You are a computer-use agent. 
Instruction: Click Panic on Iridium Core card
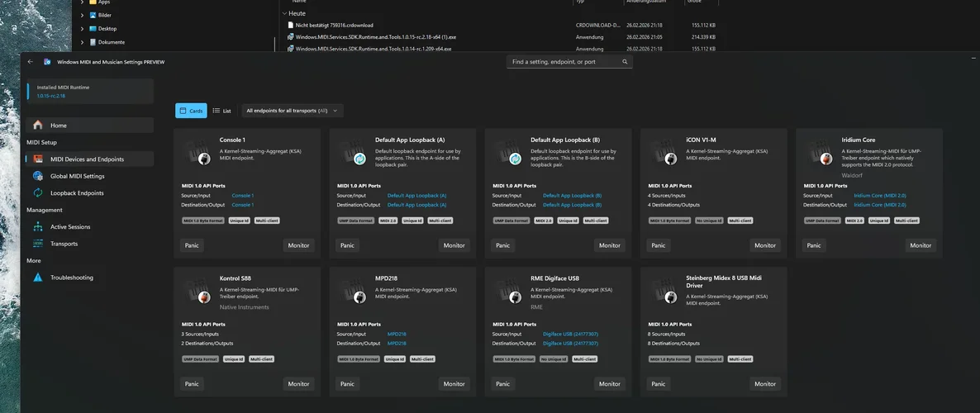tap(814, 245)
